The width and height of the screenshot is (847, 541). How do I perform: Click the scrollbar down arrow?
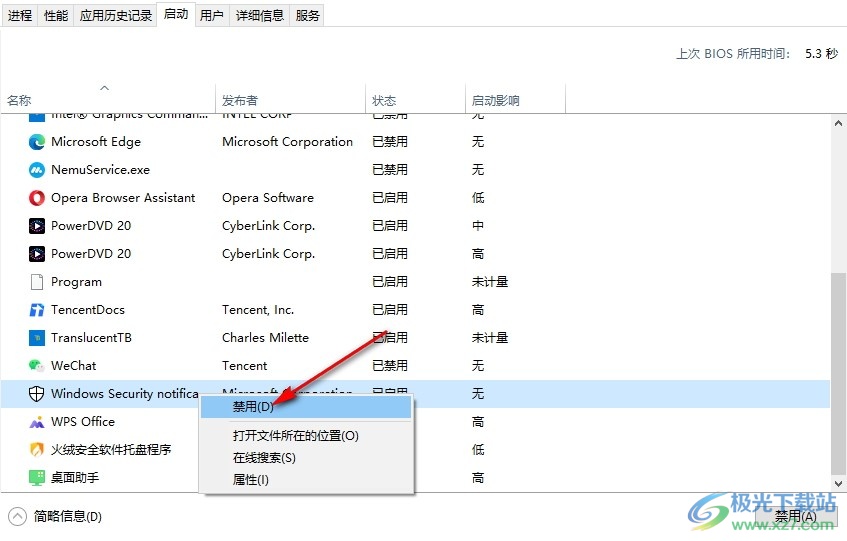(x=838, y=484)
